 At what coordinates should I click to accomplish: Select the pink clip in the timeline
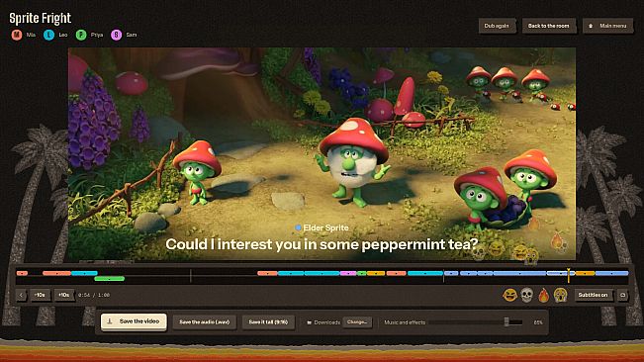[348, 273]
